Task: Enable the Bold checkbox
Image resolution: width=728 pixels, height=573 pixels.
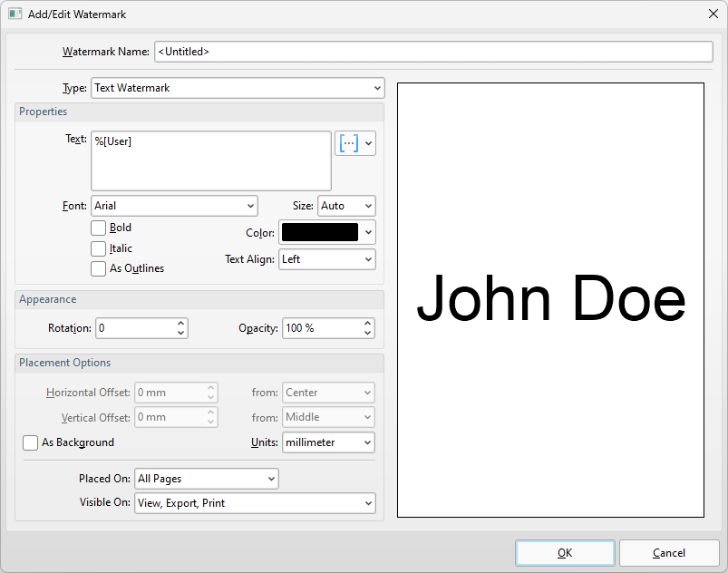Action: (x=98, y=228)
